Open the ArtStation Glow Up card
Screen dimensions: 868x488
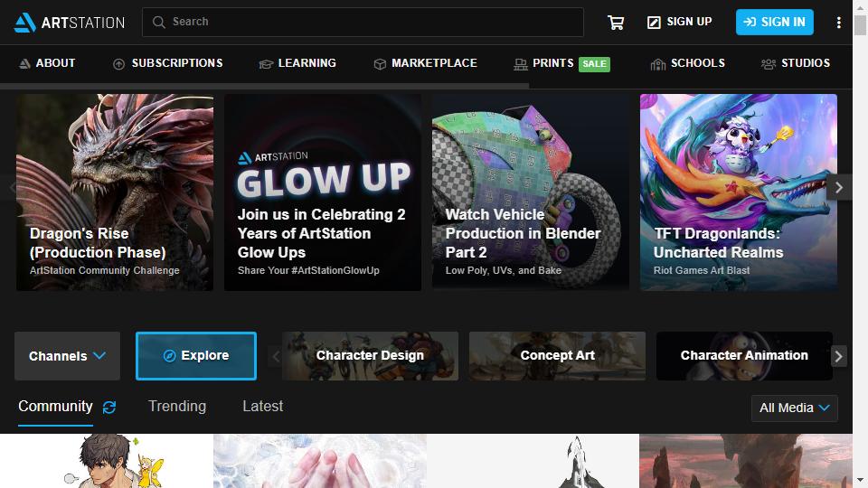coord(323,192)
